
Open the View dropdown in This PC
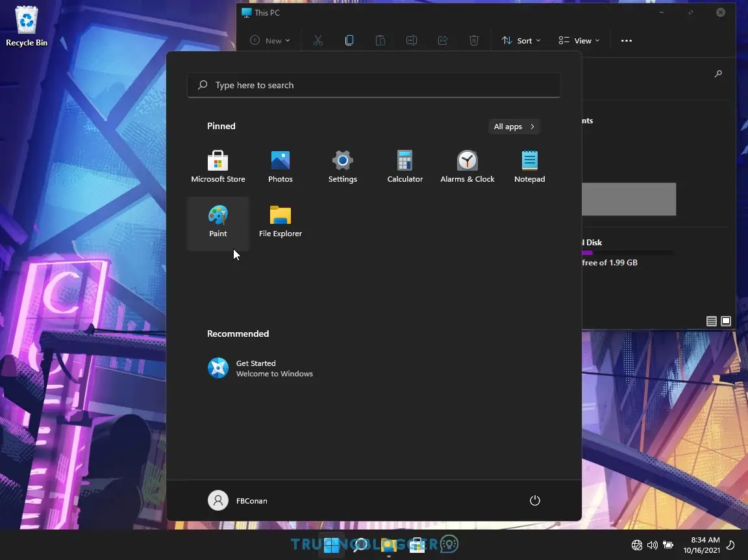[x=579, y=40]
